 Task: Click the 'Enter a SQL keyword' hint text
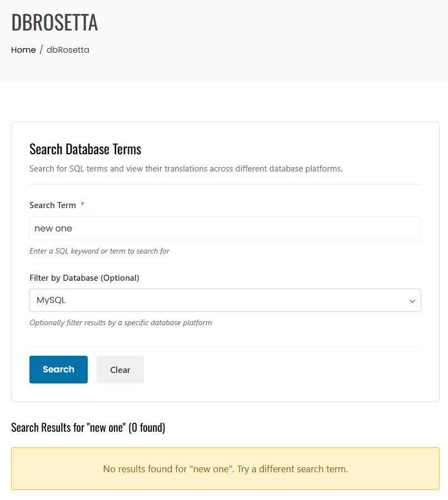tap(99, 251)
